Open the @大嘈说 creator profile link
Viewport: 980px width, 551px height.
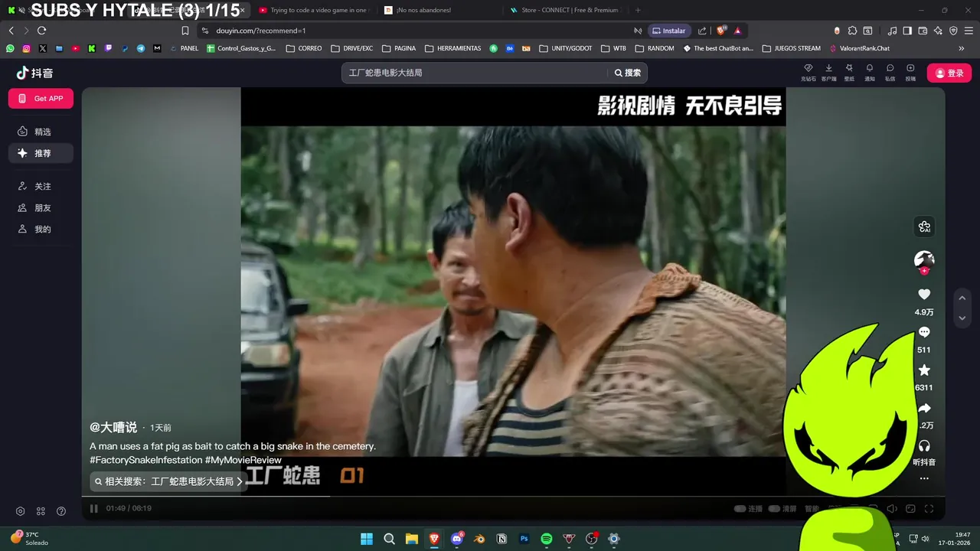click(113, 427)
